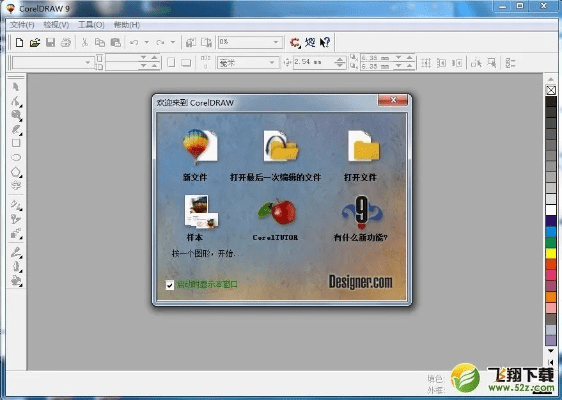562x400 pixels.
Task: Toggle landscape page orientation button
Action: pyautogui.click(x=186, y=63)
